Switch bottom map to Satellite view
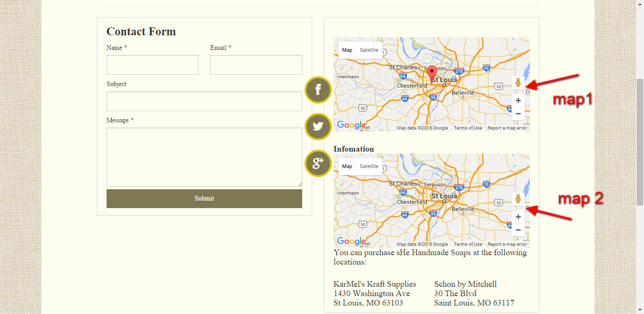Image resolution: width=644 pixels, height=314 pixels. tap(369, 167)
